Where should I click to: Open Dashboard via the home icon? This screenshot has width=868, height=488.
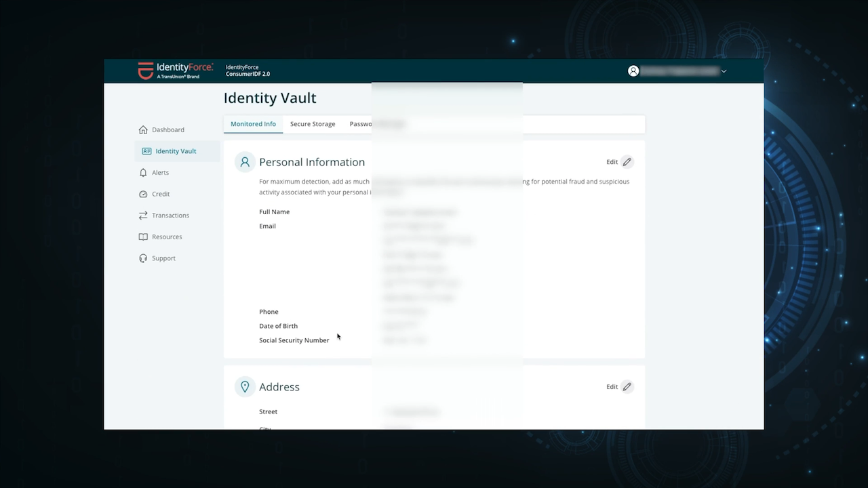(x=143, y=129)
